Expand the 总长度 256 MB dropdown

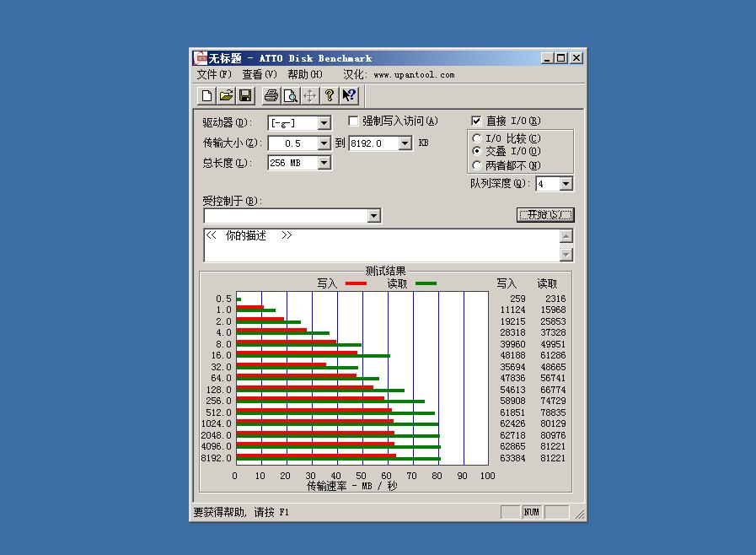323,162
